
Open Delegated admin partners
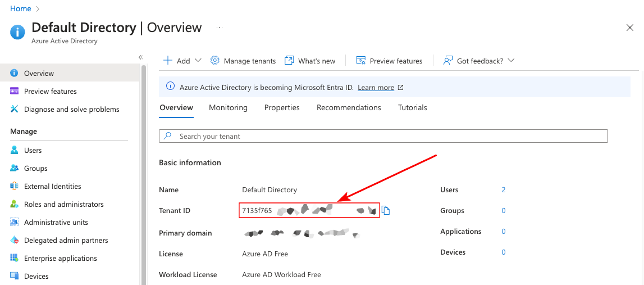(x=66, y=241)
